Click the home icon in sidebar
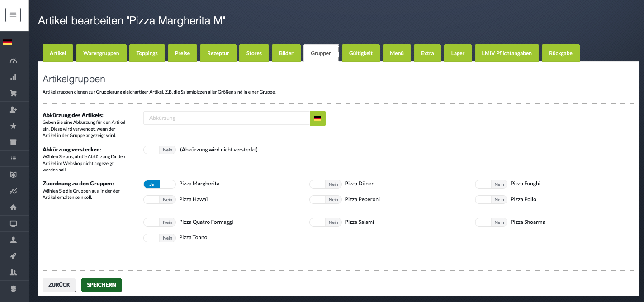 13,208
